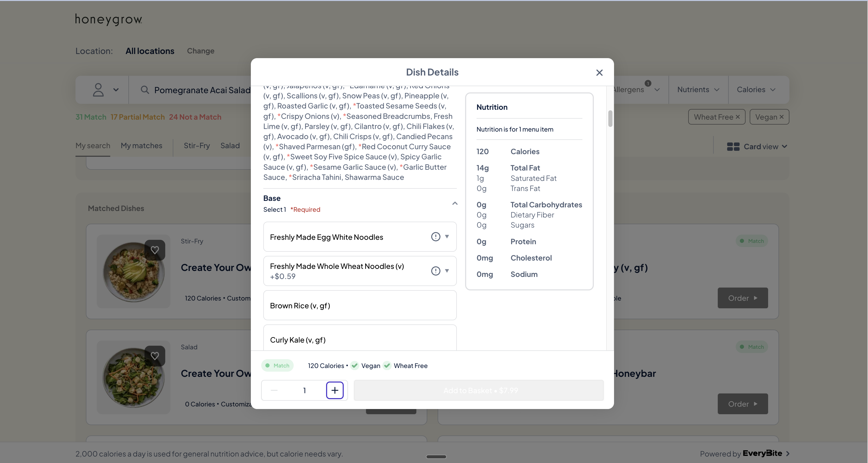Remove the Vegan filter tag
Image resolution: width=868 pixels, height=463 pixels.
tap(781, 117)
